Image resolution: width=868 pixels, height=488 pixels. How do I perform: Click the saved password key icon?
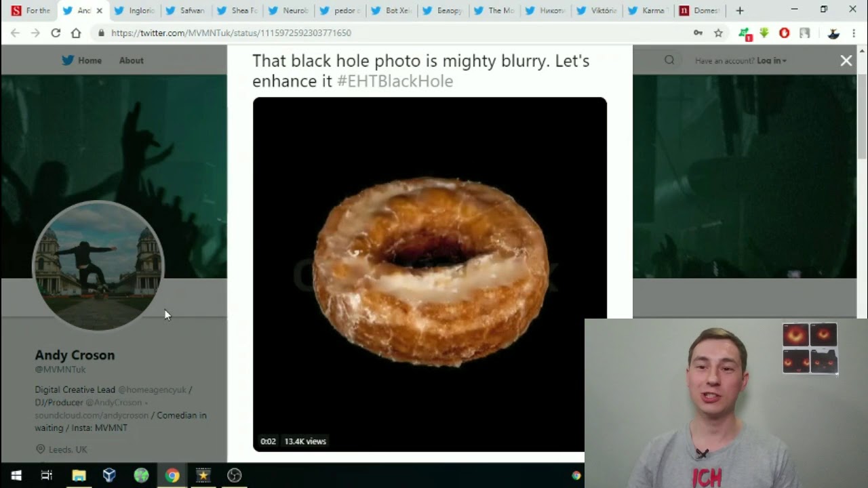(x=698, y=33)
